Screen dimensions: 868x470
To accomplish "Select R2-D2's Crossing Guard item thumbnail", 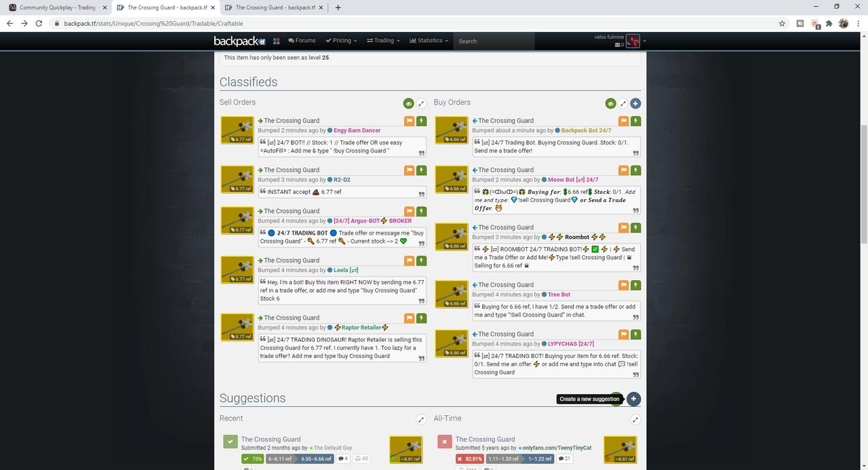I will click(237, 180).
